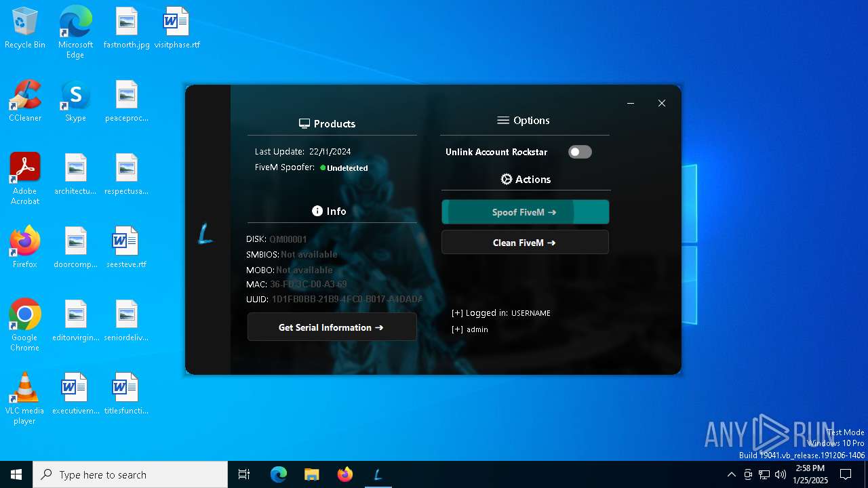Screen dimensions: 868x488
Task: Select editorvirgin... desktop file
Action: [x=75, y=321]
